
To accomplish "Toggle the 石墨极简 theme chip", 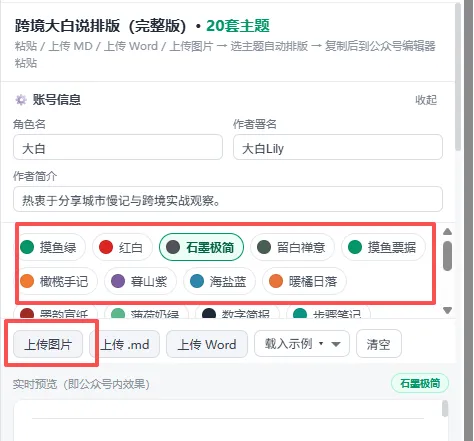I will coord(201,247).
